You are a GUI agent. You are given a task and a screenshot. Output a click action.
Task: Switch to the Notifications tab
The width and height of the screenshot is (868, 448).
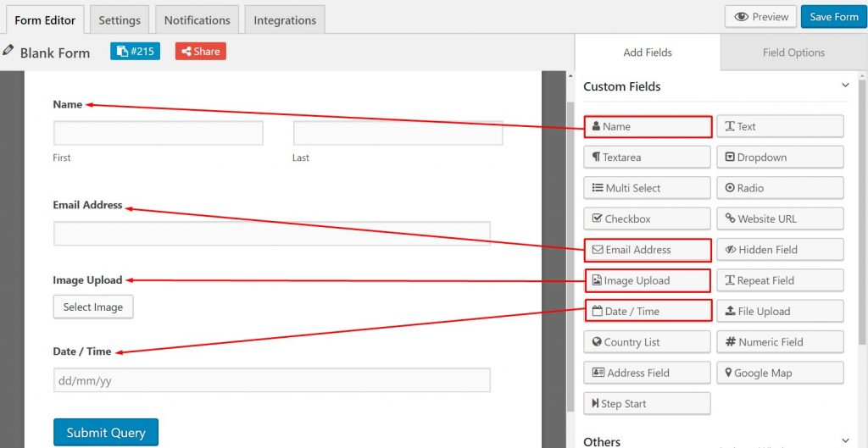tap(197, 20)
